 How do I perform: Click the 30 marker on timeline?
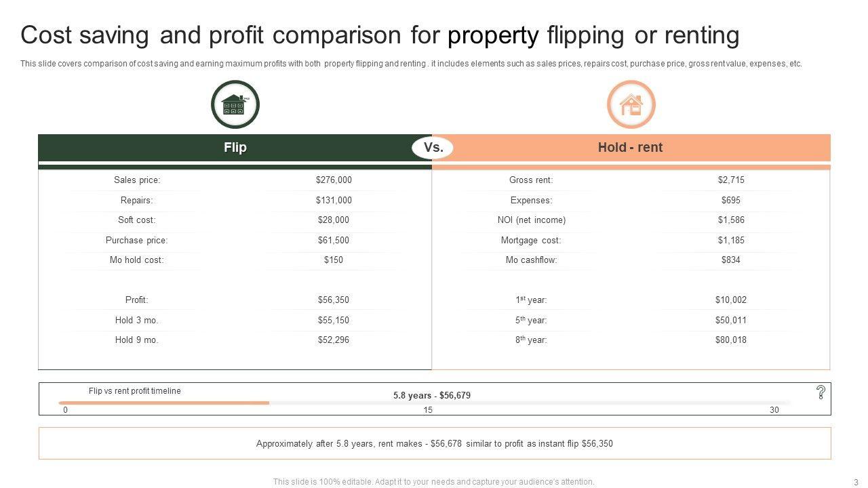[x=774, y=410]
